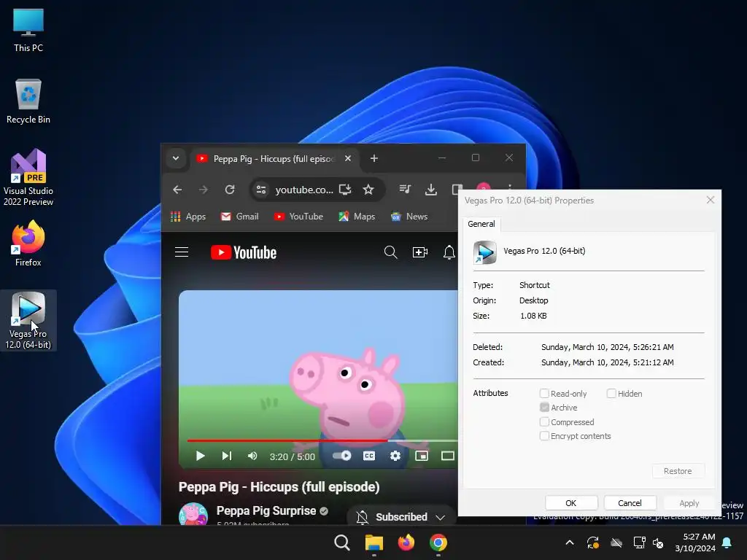The width and height of the screenshot is (747, 560).
Task: Open the YouTube hamburger guide menu
Action: tap(182, 252)
